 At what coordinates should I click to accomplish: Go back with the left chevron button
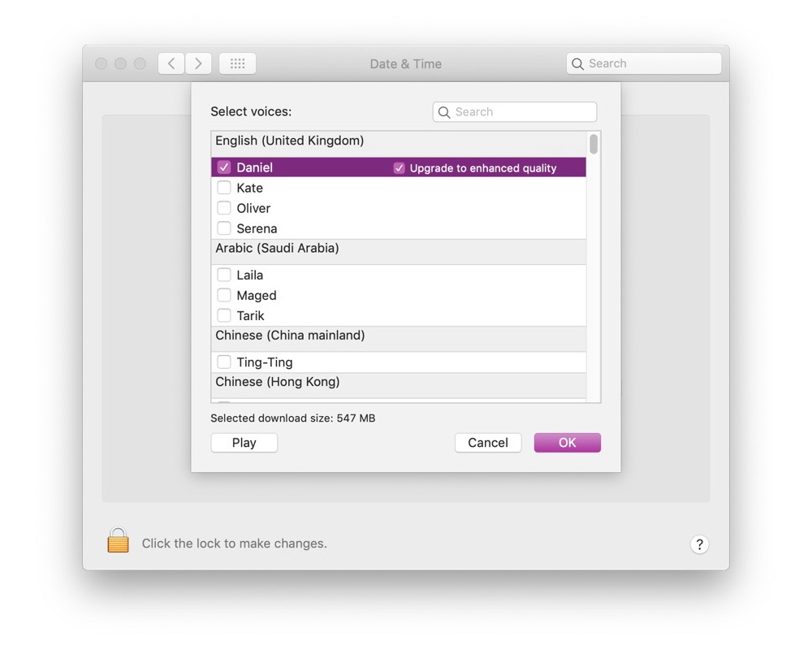pyautogui.click(x=171, y=63)
